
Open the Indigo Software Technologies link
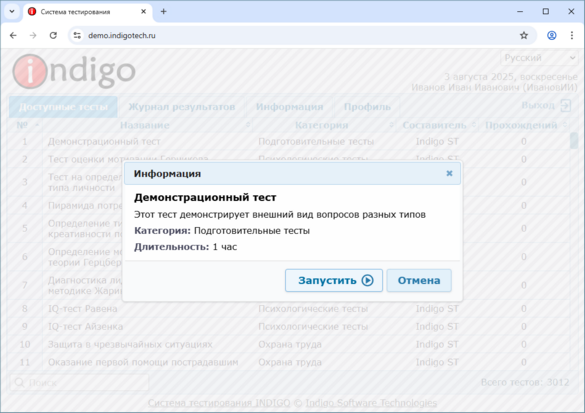pos(371,403)
